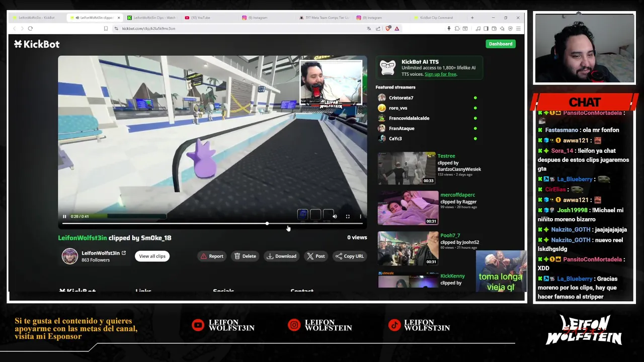Viewport: 644px width, 362px height.
Task: Open featured streamer roro_vvs
Action: coord(397,108)
